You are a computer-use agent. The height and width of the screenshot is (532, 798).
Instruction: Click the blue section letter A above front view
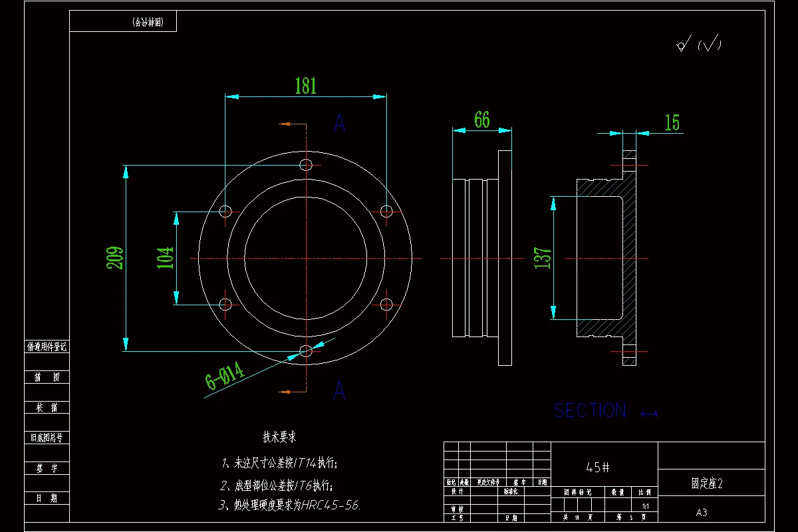[x=339, y=123]
